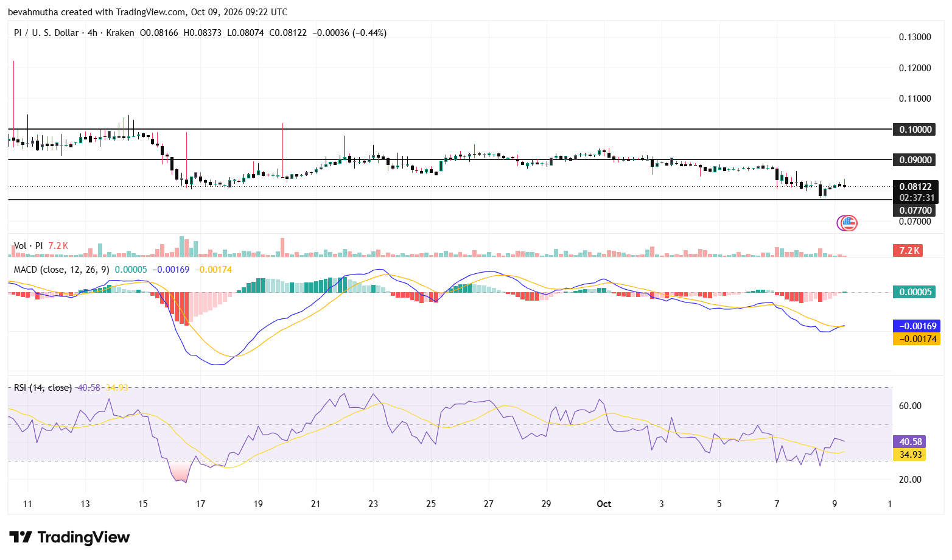Click the open value O0.08166

coord(159,33)
